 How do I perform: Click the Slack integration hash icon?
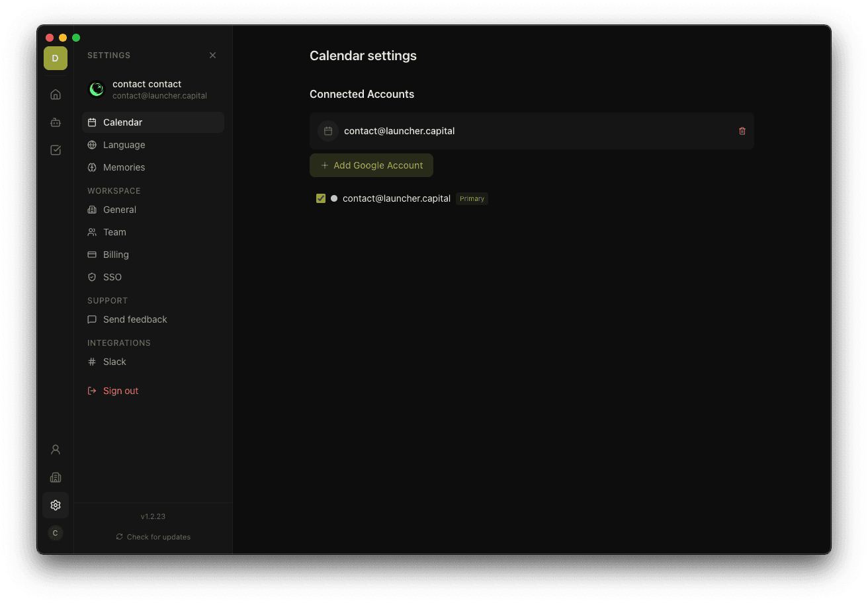(x=92, y=362)
